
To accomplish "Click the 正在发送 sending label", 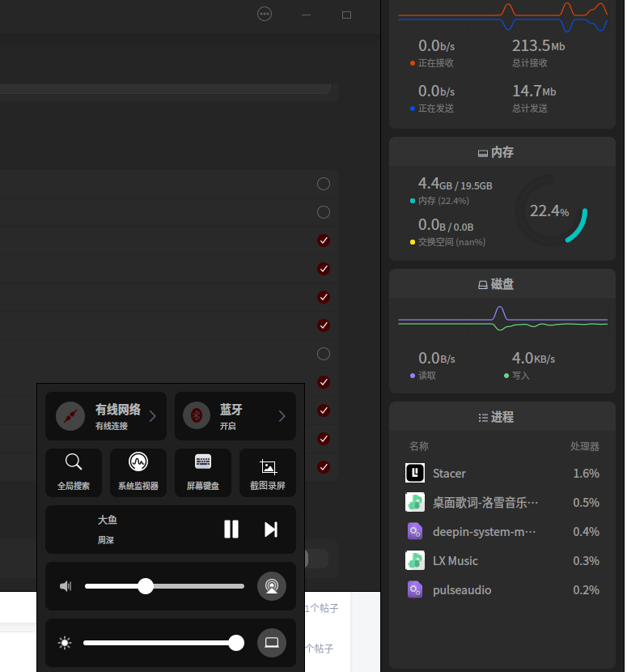I will (435, 108).
